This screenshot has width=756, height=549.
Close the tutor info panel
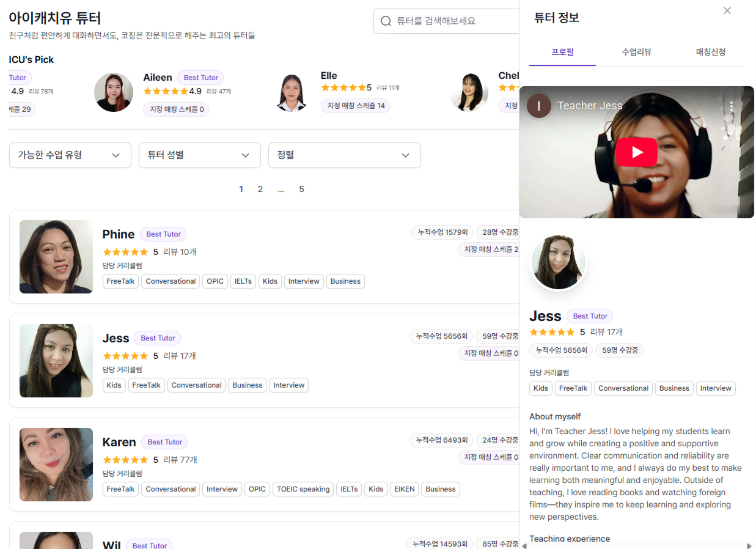coord(727,10)
